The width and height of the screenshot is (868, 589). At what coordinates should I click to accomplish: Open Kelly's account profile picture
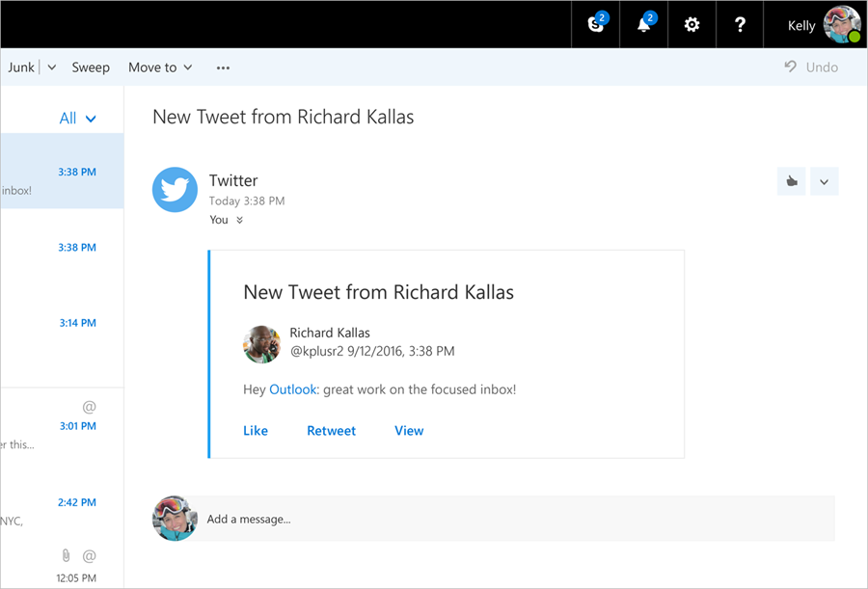840,24
